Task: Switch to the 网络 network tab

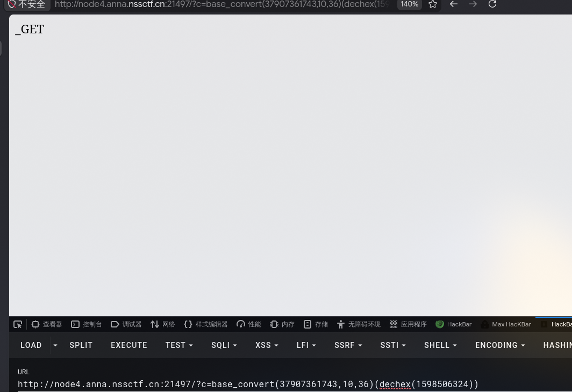Action: [163, 324]
